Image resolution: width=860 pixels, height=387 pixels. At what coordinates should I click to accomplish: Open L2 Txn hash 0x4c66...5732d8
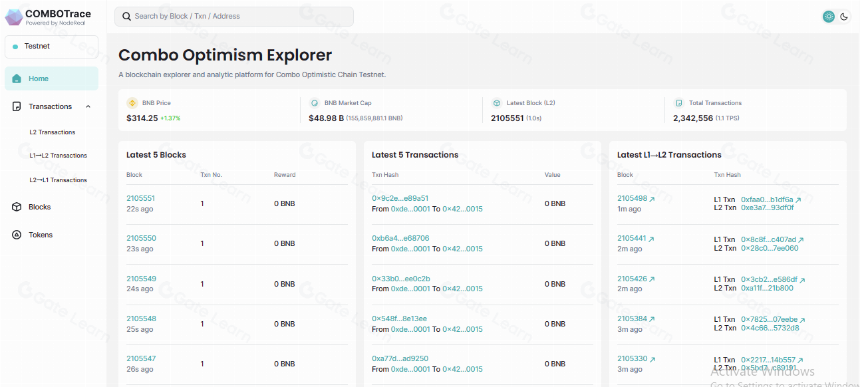pos(770,328)
